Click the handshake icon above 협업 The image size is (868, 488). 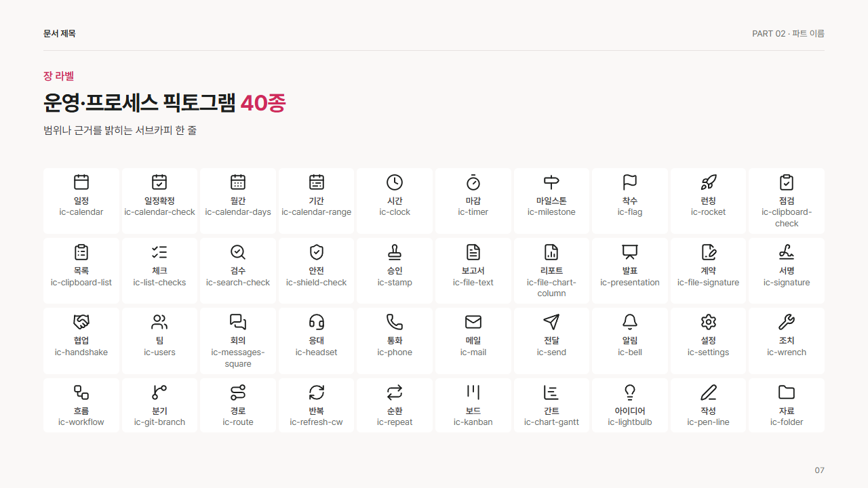point(81,322)
